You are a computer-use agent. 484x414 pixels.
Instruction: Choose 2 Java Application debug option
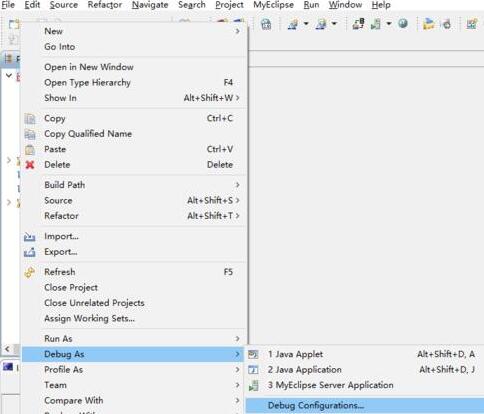pyautogui.click(x=305, y=370)
